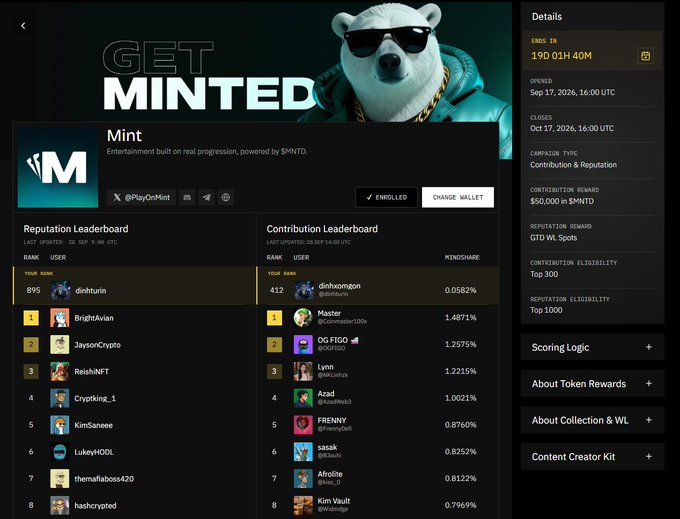Click JaysonCrypto's avatar
This screenshot has width=680, height=519.
point(59,345)
